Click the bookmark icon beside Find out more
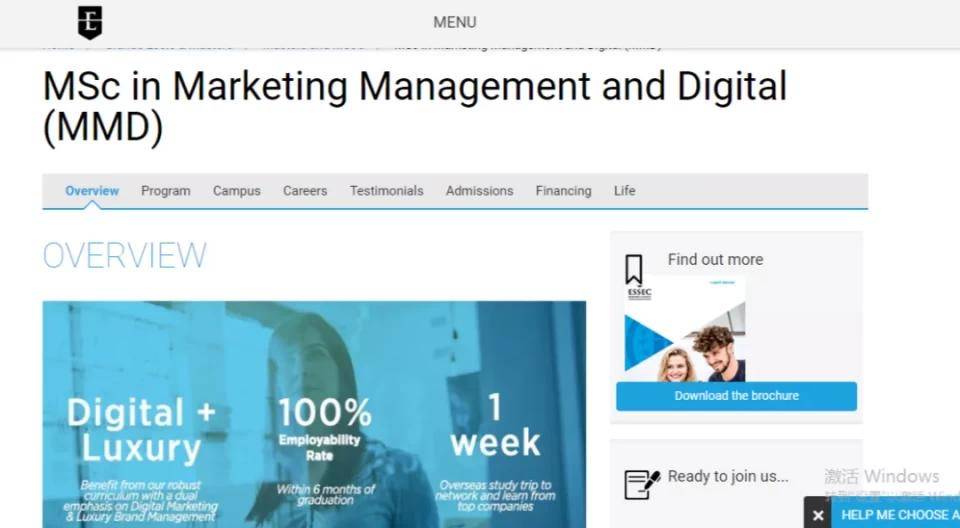The width and height of the screenshot is (960, 528). click(634, 270)
